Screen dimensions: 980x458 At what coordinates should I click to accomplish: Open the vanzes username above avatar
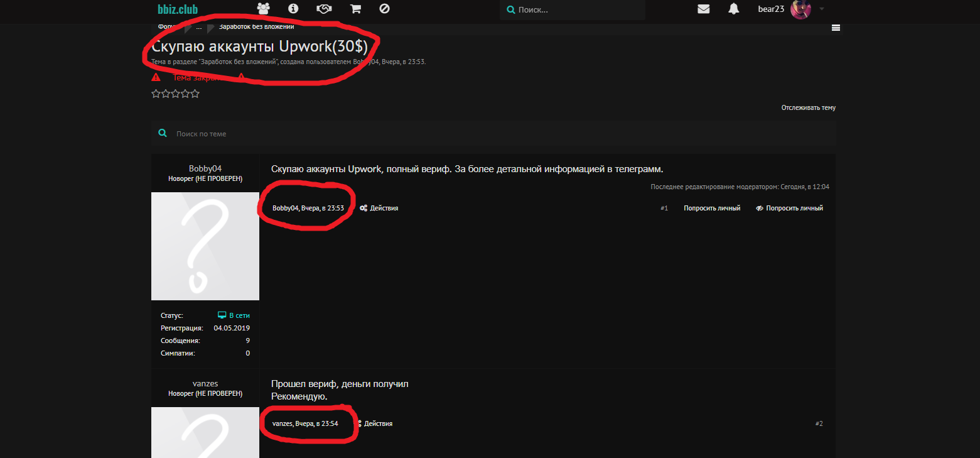coord(205,383)
